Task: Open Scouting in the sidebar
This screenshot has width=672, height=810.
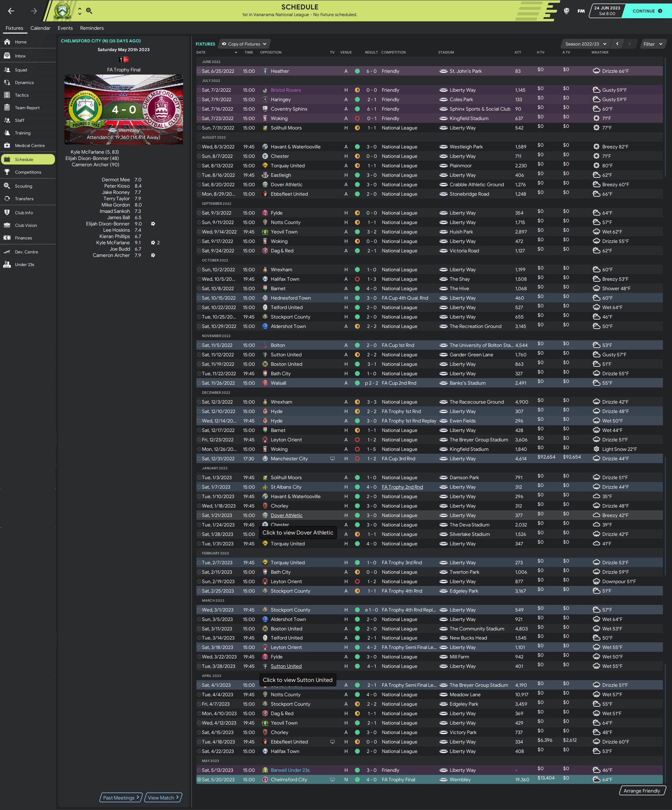Action: click(28, 186)
